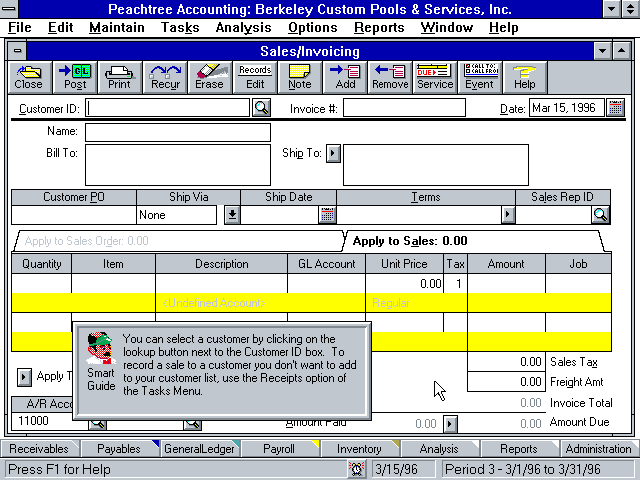
Task: Click into the Bill To box
Action: point(178,165)
